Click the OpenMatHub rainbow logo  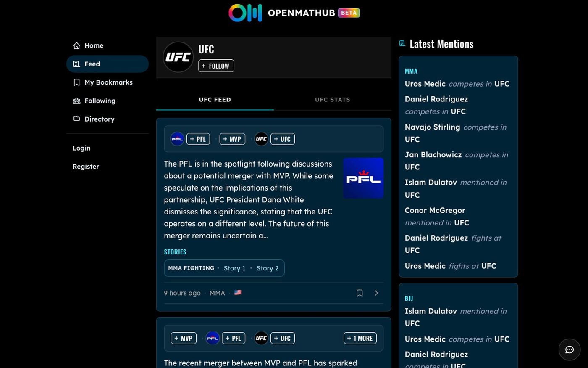245,13
